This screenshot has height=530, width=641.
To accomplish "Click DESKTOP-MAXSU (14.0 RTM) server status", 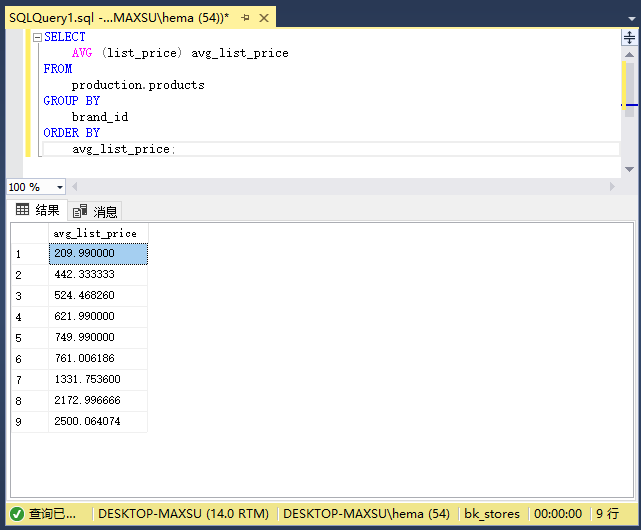I will pos(184,514).
